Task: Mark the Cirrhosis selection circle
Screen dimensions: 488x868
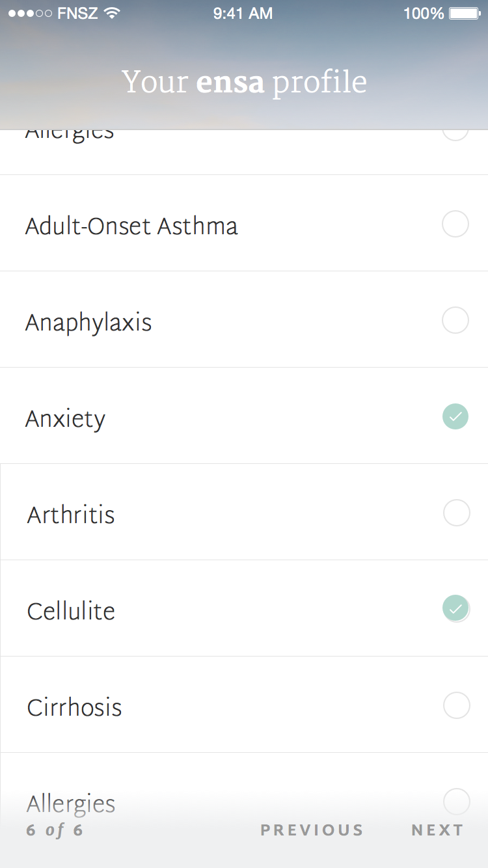Action: 457,705
